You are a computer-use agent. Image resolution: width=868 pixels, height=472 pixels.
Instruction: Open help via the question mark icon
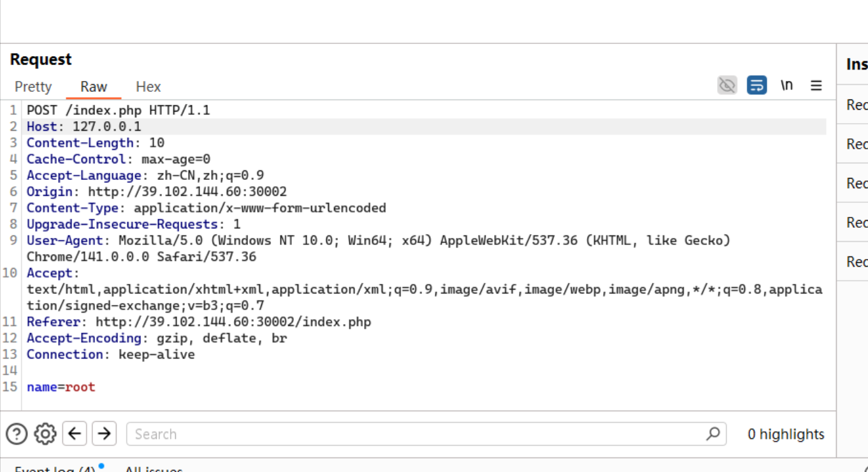17,434
